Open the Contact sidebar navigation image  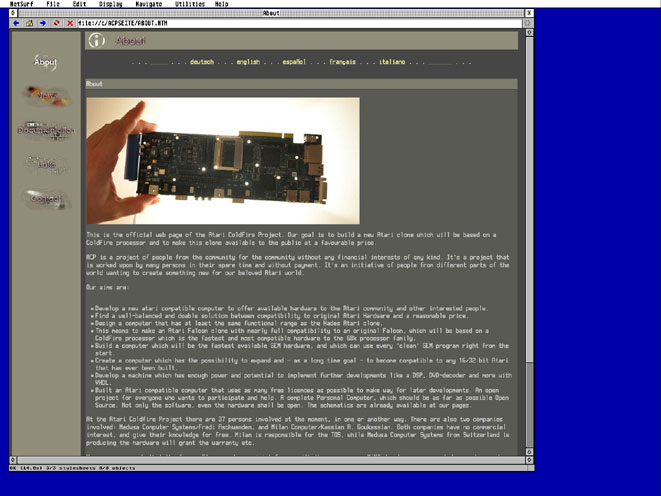point(46,199)
